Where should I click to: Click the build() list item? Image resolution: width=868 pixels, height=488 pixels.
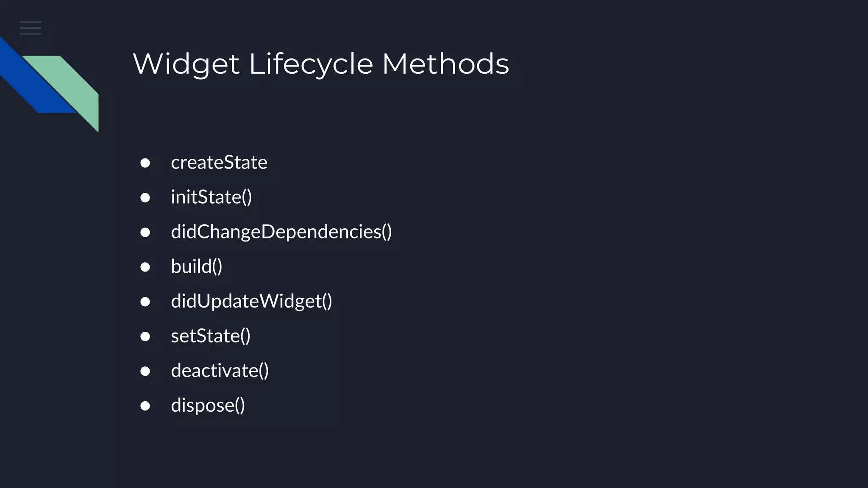tap(197, 267)
